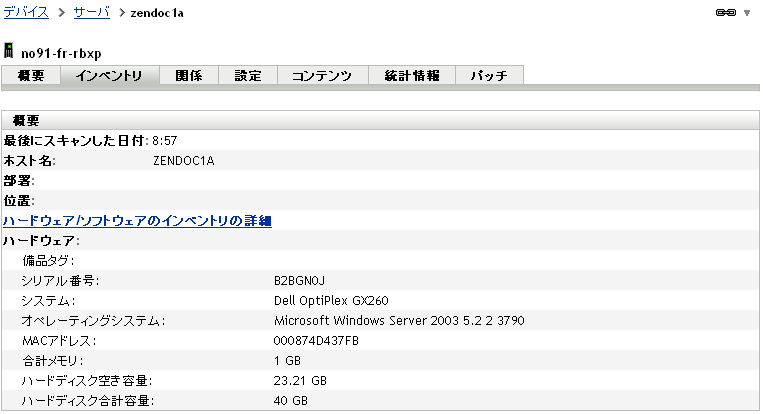Switch to the コンテンツ tab
Viewport: 763px width, 414px height.
pos(322,76)
